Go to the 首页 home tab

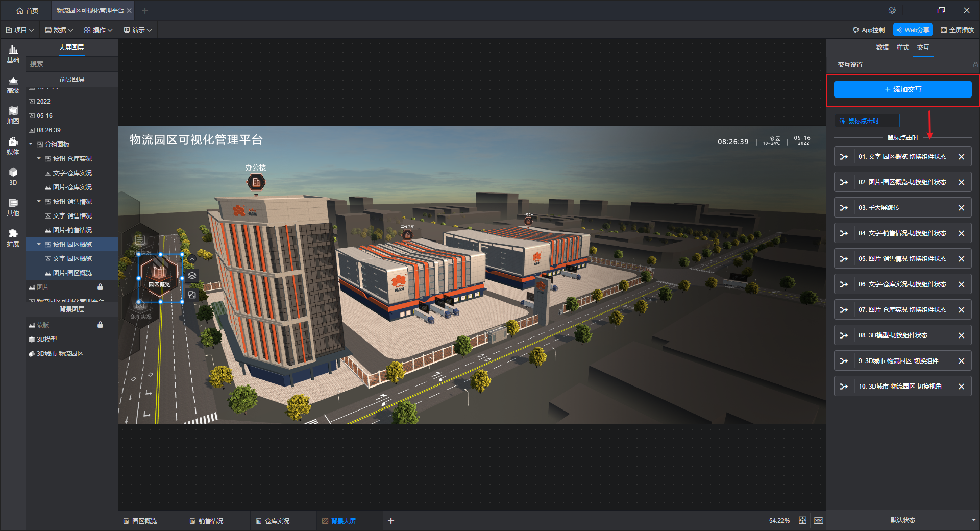click(x=27, y=11)
